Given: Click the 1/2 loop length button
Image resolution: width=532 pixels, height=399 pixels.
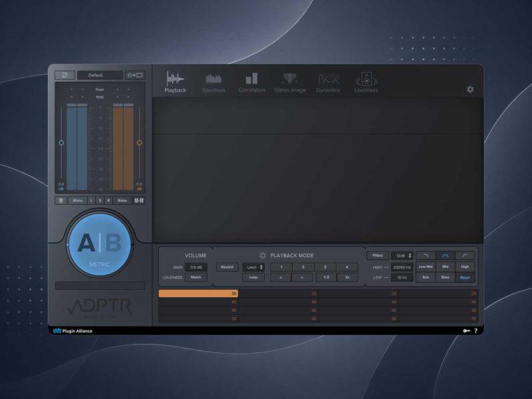Looking at the screenshot, I should (326, 277).
